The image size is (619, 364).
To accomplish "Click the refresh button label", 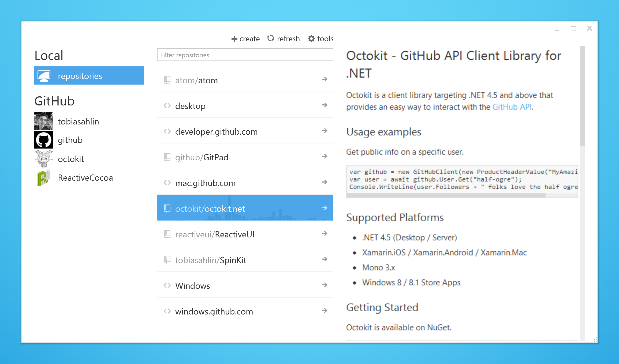I will click(288, 39).
